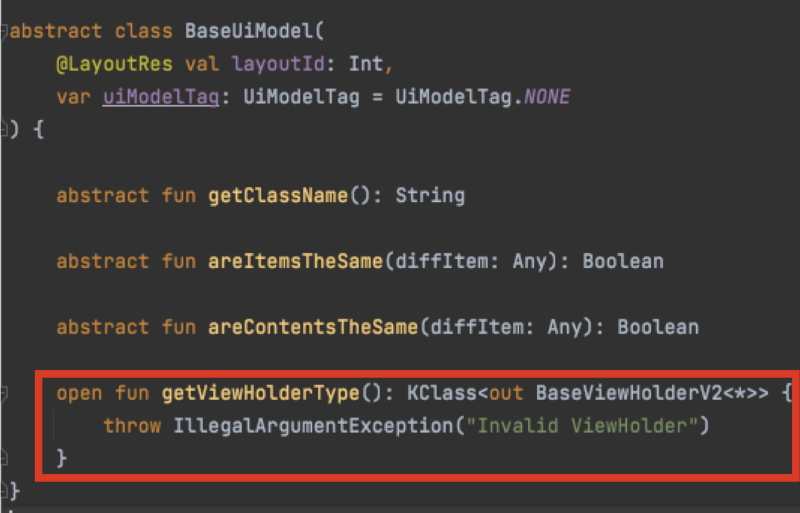Click the 'var' keyword before uiModelTag
Screen dimensions: 800x513
point(73,97)
